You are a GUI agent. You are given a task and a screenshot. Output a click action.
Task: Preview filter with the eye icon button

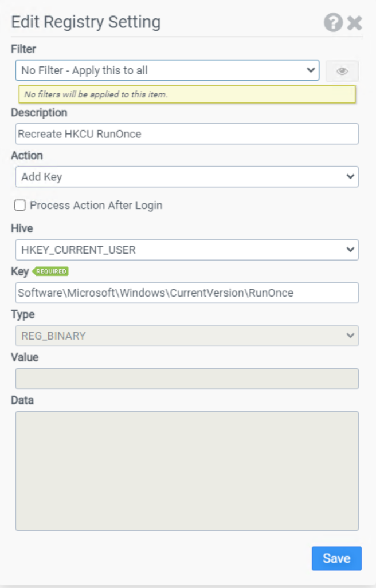(342, 71)
